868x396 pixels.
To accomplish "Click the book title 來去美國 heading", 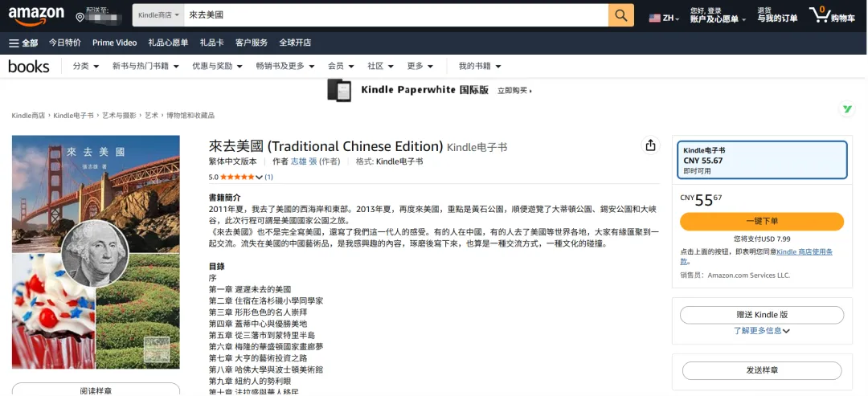I will (x=326, y=146).
